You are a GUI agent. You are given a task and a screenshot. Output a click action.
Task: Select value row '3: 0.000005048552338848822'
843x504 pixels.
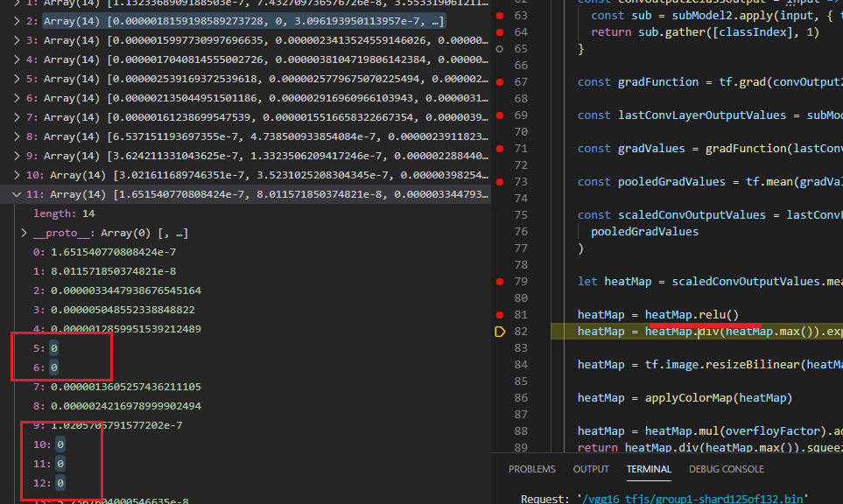coord(114,310)
